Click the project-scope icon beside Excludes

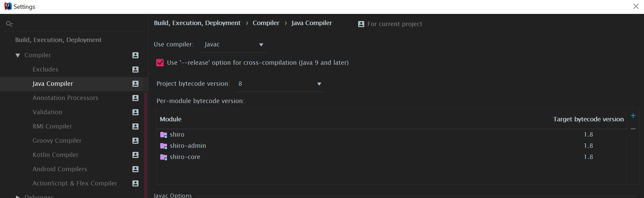[x=135, y=70]
